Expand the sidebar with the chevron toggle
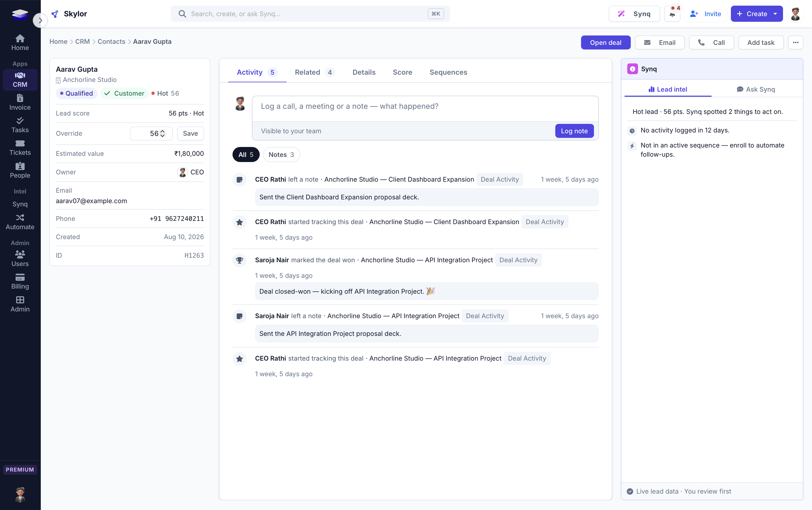 [x=40, y=21]
